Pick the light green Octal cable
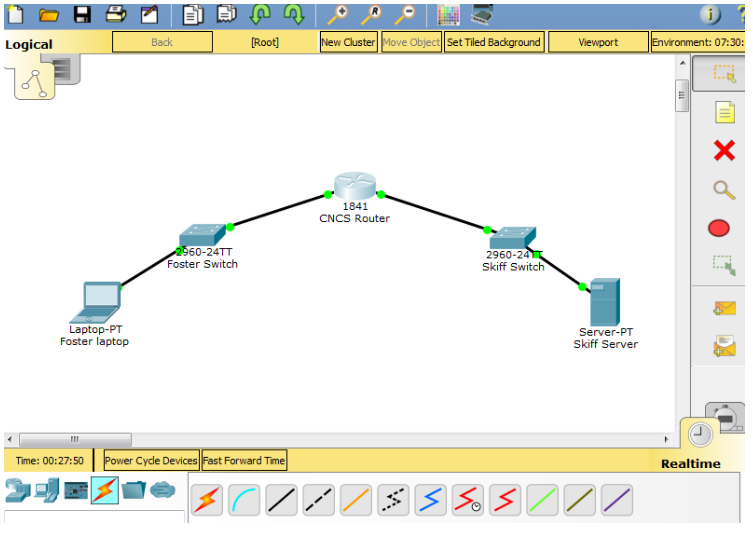Image resolution: width=753 pixels, height=535 pixels. pyautogui.click(x=542, y=500)
